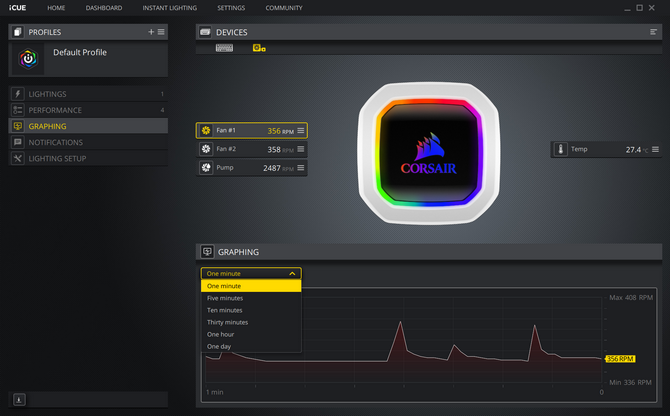Click the Performance sliders icon
This screenshot has height=416, width=670.
[x=18, y=110]
